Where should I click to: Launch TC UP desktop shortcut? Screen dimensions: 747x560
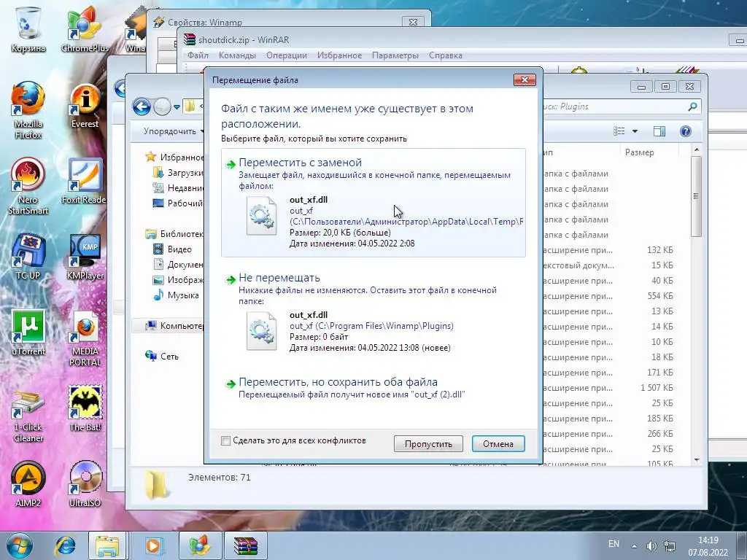28,257
